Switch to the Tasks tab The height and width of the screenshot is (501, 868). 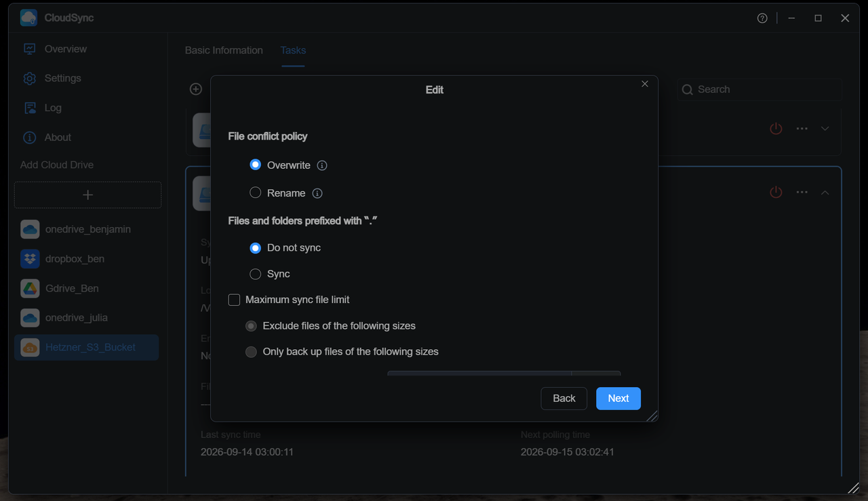(x=293, y=50)
